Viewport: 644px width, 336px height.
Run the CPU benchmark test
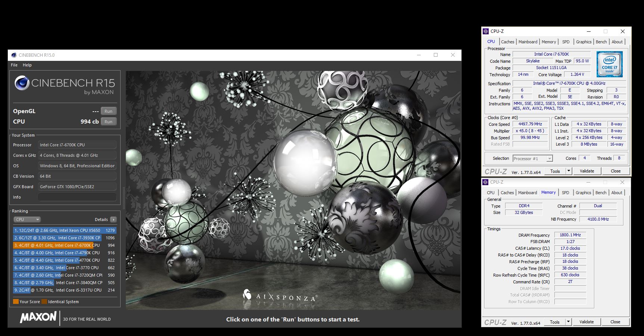pos(109,122)
